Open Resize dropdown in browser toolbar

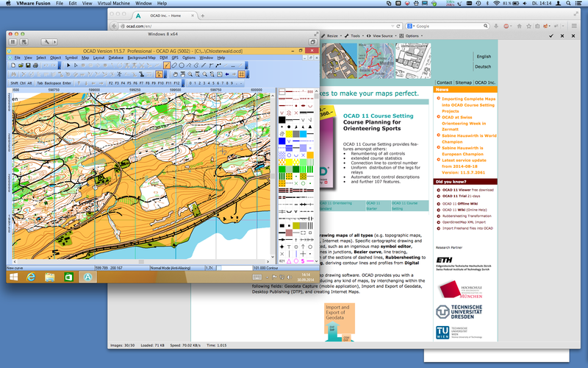pos(332,36)
